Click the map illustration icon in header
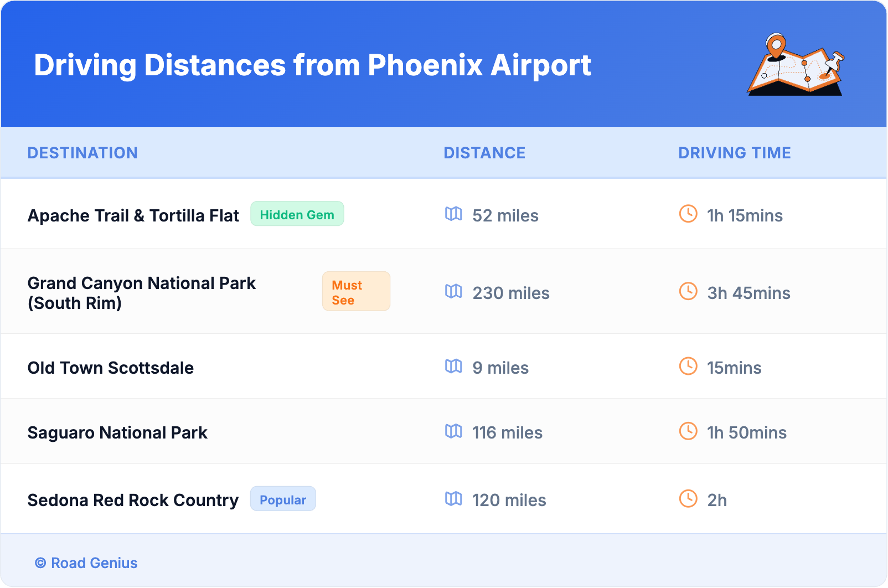The height and width of the screenshot is (588, 888). tap(796, 65)
